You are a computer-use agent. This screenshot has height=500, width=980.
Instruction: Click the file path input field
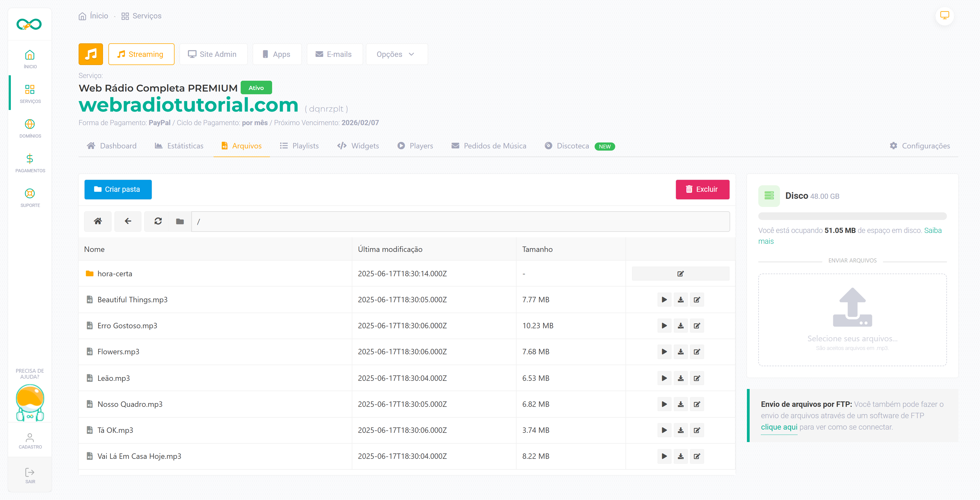click(x=460, y=221)
